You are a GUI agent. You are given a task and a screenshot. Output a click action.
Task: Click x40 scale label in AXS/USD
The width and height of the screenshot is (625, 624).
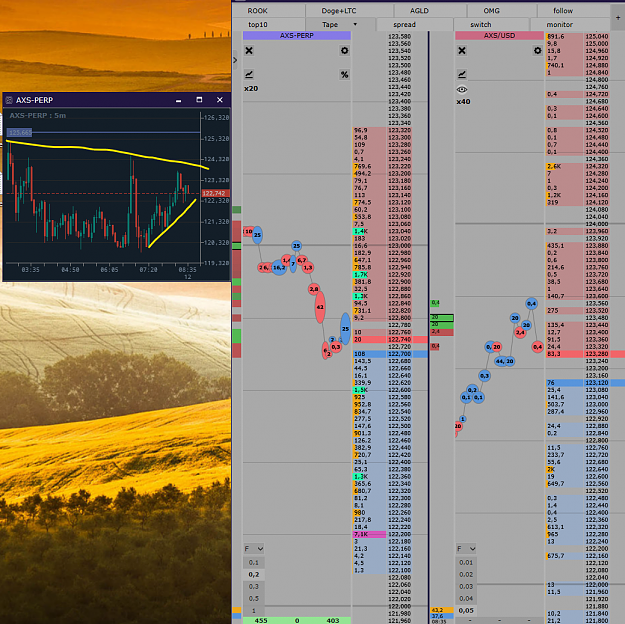coord(463,101)
